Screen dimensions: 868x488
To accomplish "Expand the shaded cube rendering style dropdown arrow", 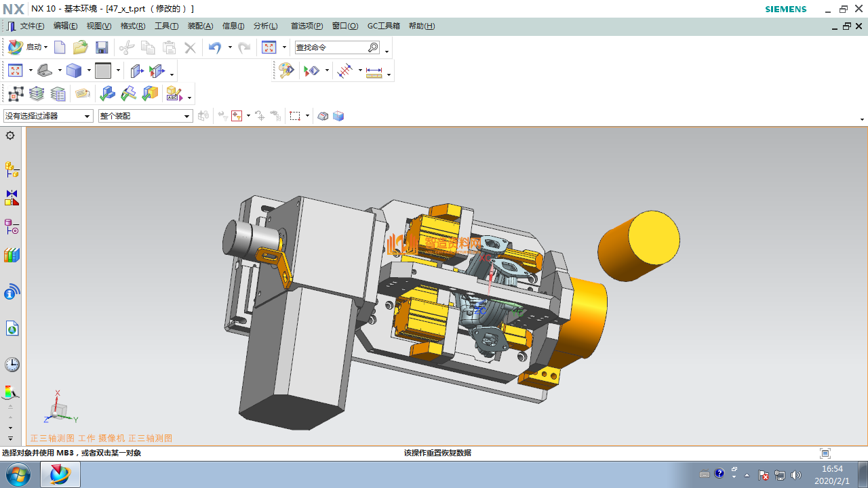I will pyautogui.click(x=88, y=70).
